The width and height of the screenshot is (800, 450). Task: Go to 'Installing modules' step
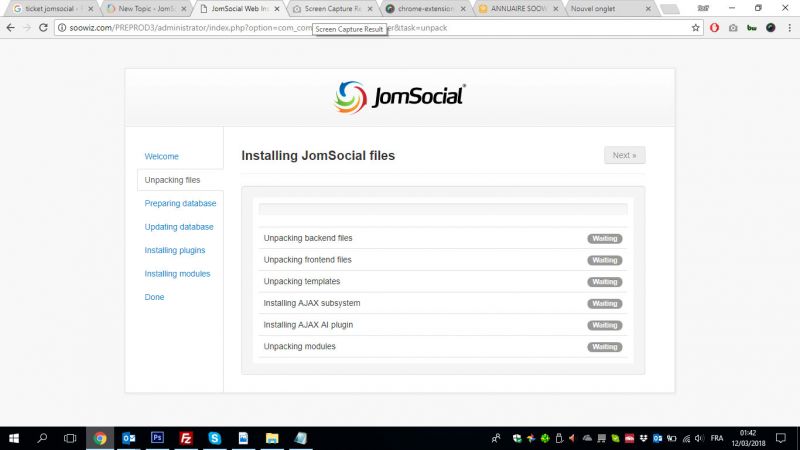coord(177,273)
